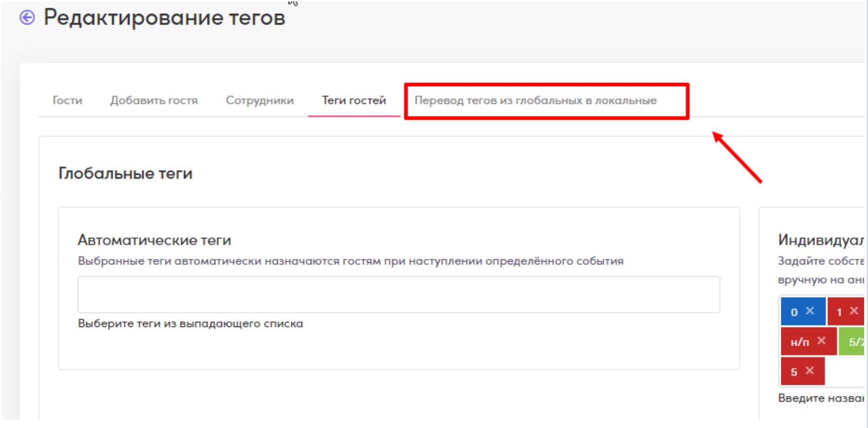Remove the н/п tag
868x428 pixels.
pos(821,340)
